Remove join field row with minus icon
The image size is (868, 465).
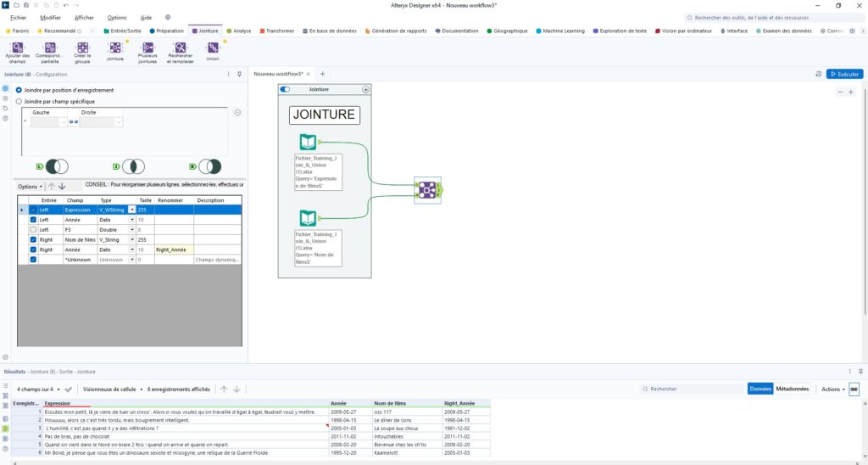[237, 113]
